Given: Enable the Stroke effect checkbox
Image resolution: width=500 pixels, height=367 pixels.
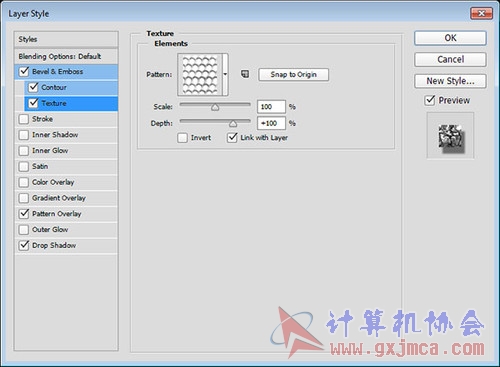Looking at the screenshot, I should point(24,119).
